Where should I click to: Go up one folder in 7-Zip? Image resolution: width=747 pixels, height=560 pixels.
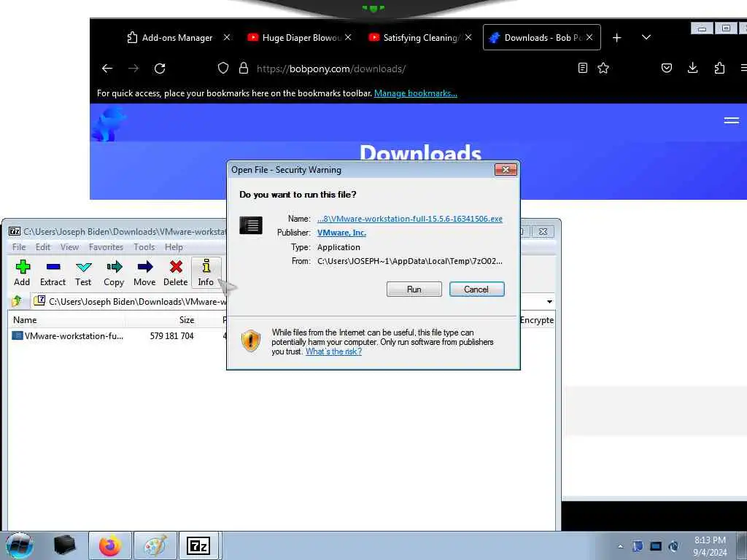[x=18, y=301]
